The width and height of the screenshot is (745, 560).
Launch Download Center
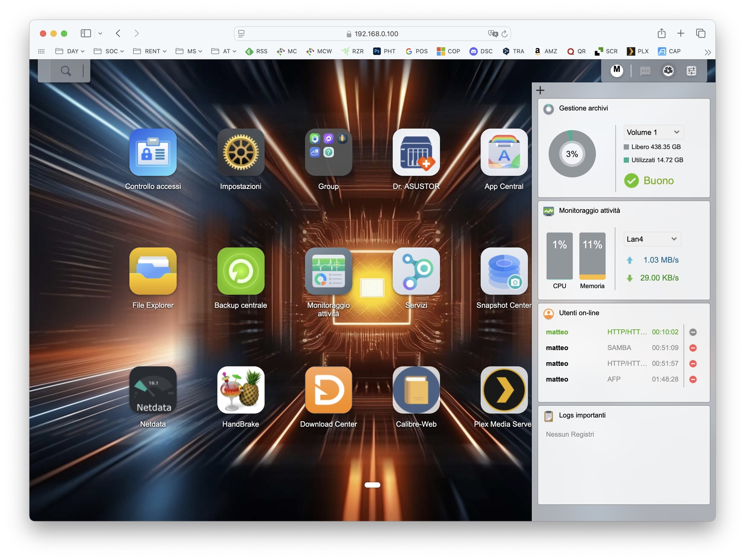coord(328,390)
